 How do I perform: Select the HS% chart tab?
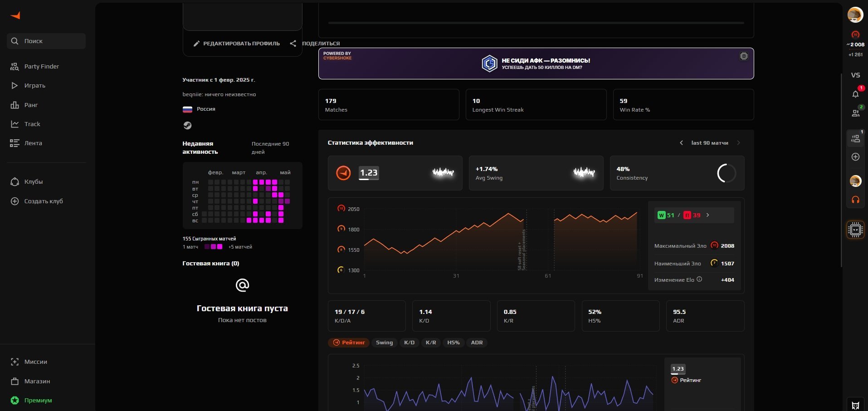[453, 342]
